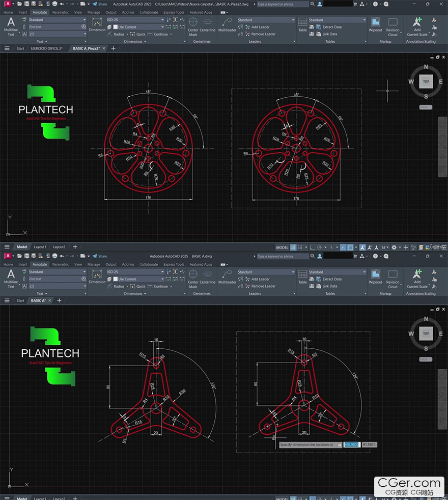Click Open folder icon in bottom window
Viewport: 448px width, 500px height.
pos(19,256)
